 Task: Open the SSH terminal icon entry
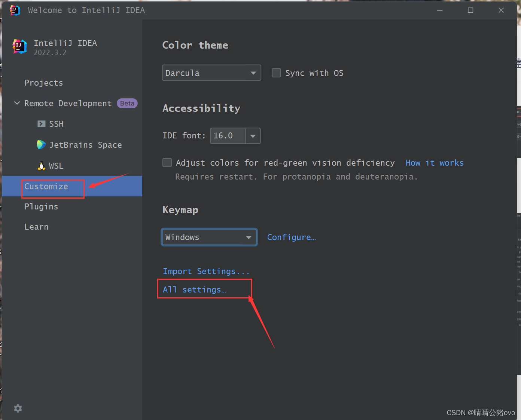coord(41,124)
